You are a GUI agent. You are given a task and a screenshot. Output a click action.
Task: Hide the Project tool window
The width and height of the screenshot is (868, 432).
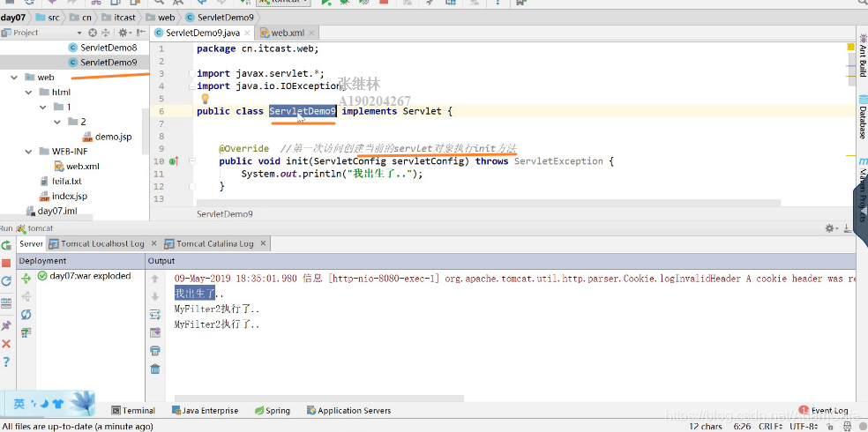click(x=140, y=33)
